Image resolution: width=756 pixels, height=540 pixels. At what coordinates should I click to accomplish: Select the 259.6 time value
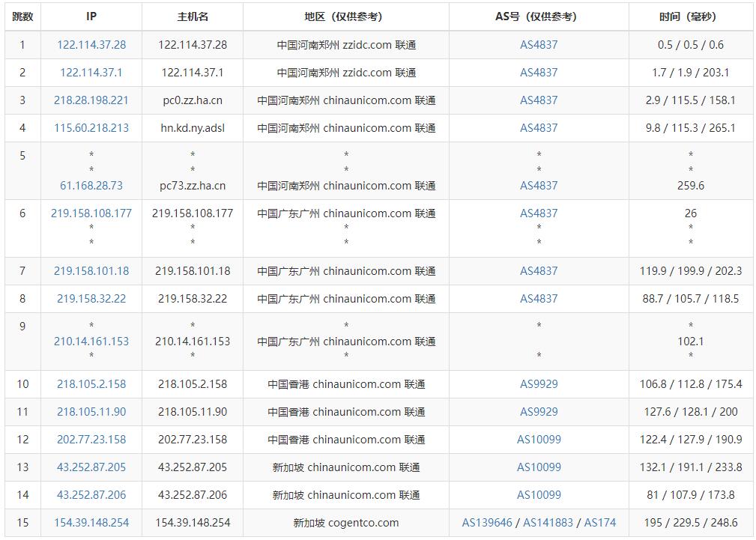690,186
